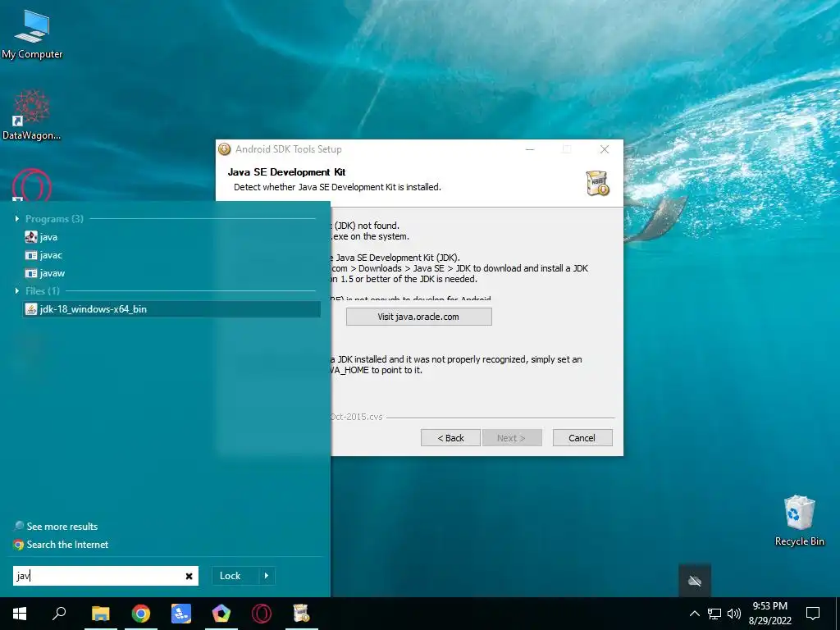Launch Google Chrome from taskbar
This screenshot has width=840, height=630.
(141, 614)
